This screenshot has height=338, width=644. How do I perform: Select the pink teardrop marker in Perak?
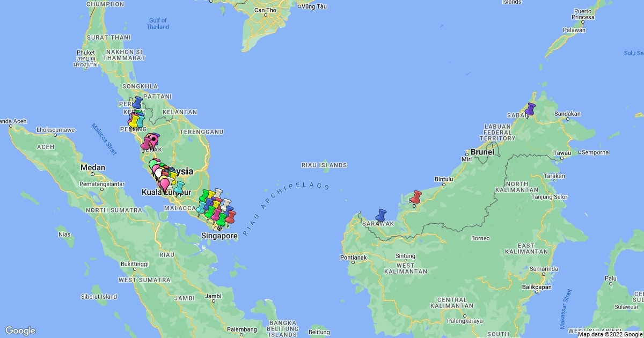pos(153,141)
